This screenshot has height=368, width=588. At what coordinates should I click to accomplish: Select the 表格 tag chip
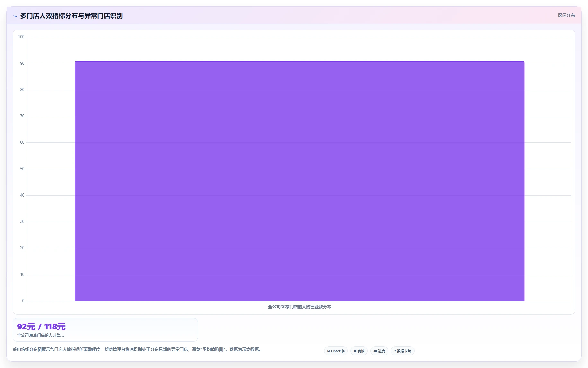click(359, 351)
